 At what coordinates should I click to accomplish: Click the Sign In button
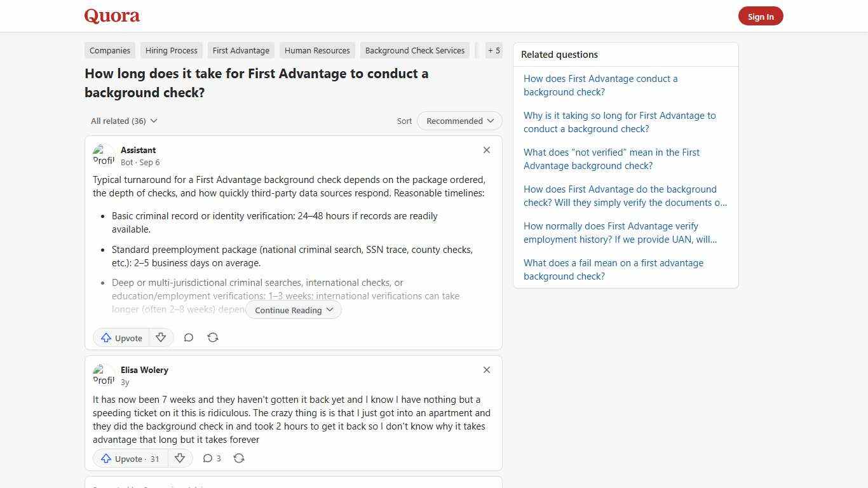pyautogui.click(x=761, y=16)
